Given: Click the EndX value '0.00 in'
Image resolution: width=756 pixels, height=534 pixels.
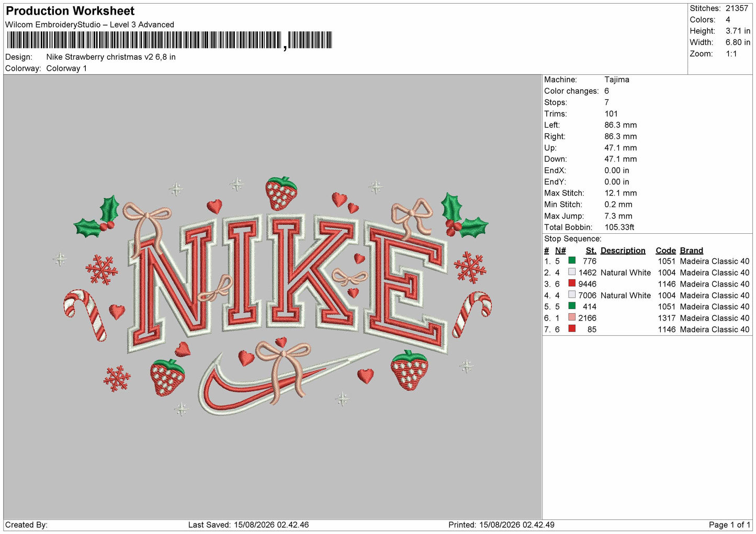Looking at the screenshot, I should 617,171.
